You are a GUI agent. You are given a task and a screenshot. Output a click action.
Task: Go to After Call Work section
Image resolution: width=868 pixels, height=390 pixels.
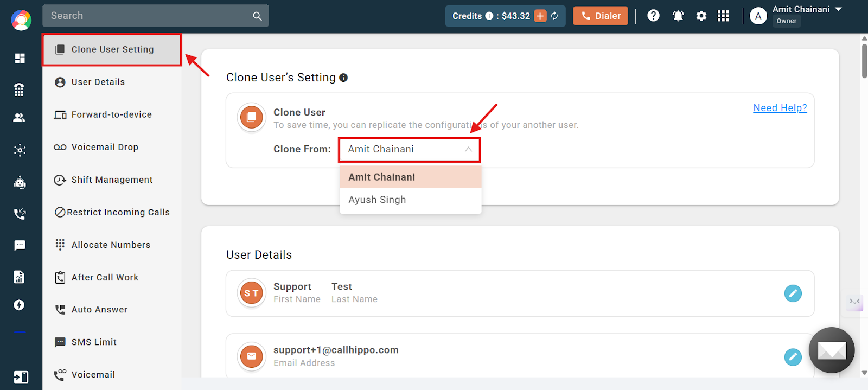[x=112, y=277]
